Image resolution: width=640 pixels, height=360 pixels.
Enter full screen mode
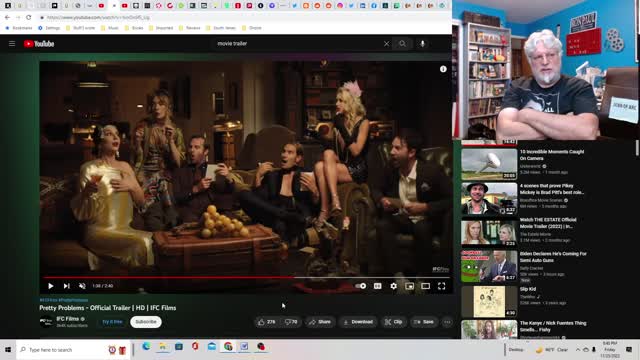441,286
